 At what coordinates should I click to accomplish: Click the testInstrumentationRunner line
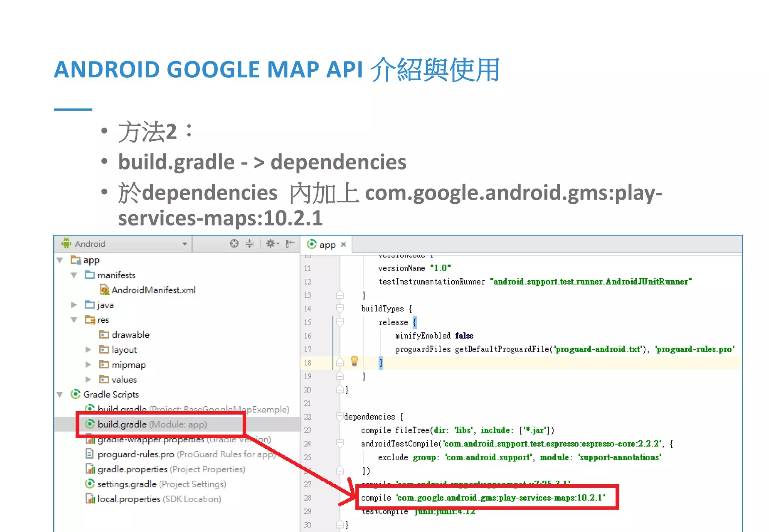pyautogui.click(x=535, y=282)
